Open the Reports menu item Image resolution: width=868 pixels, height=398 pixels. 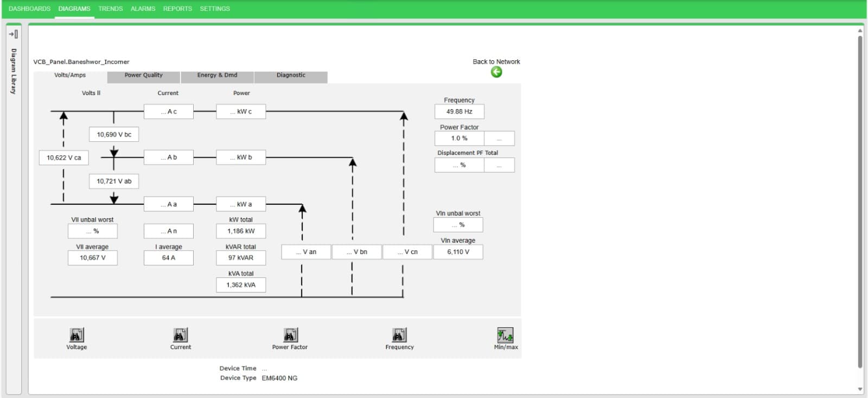[177, 9]
